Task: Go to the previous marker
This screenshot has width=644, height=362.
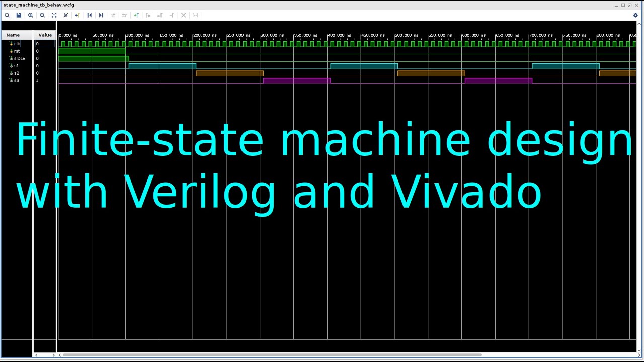Action: click(148, 15)
